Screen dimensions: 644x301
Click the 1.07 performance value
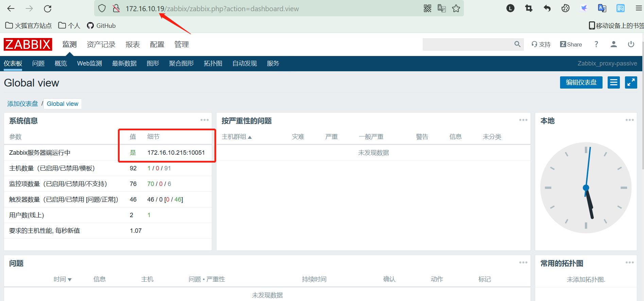(x=136, y=231)
